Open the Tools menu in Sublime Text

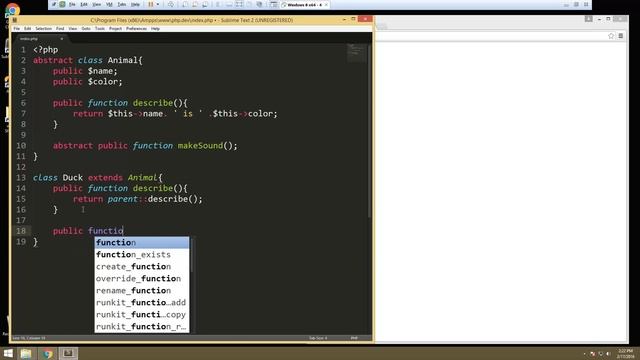pyautogui.click(x=100, y=29)
